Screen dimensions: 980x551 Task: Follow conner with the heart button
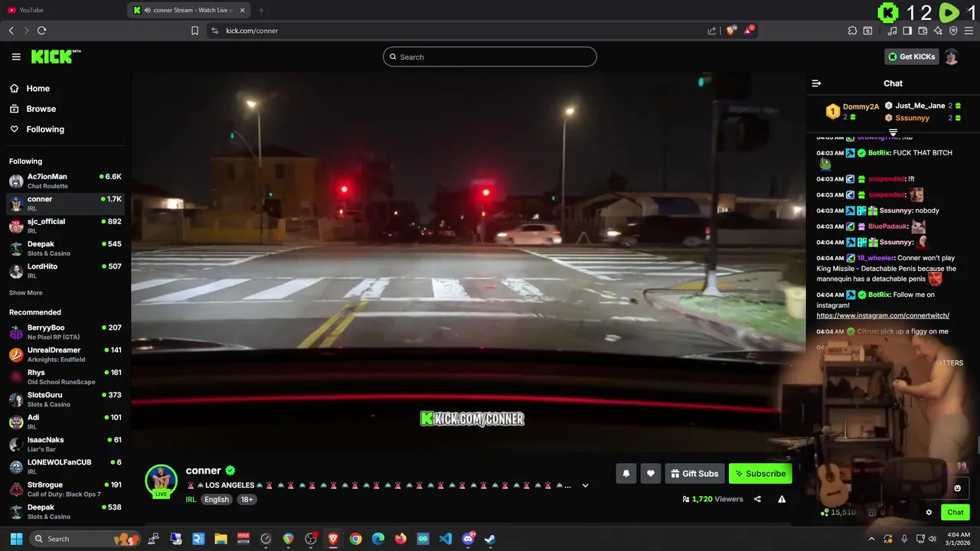tap(651, 474)
